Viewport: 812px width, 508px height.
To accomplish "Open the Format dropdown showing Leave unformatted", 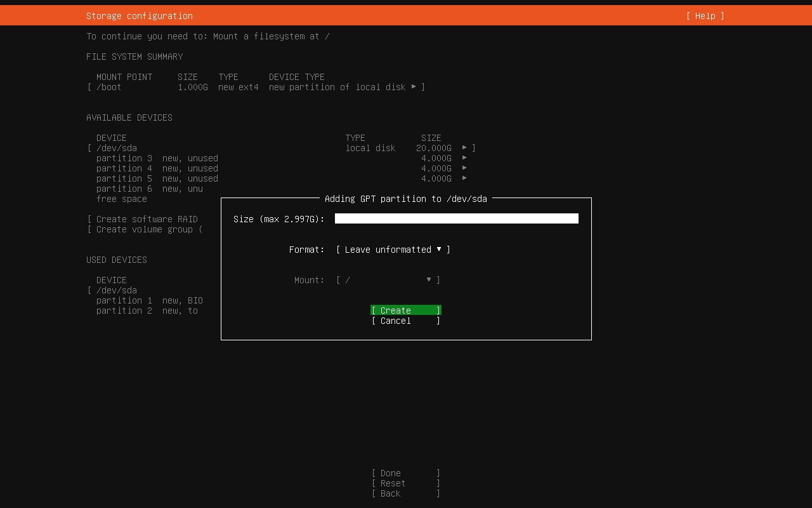I will pos(393,250).
